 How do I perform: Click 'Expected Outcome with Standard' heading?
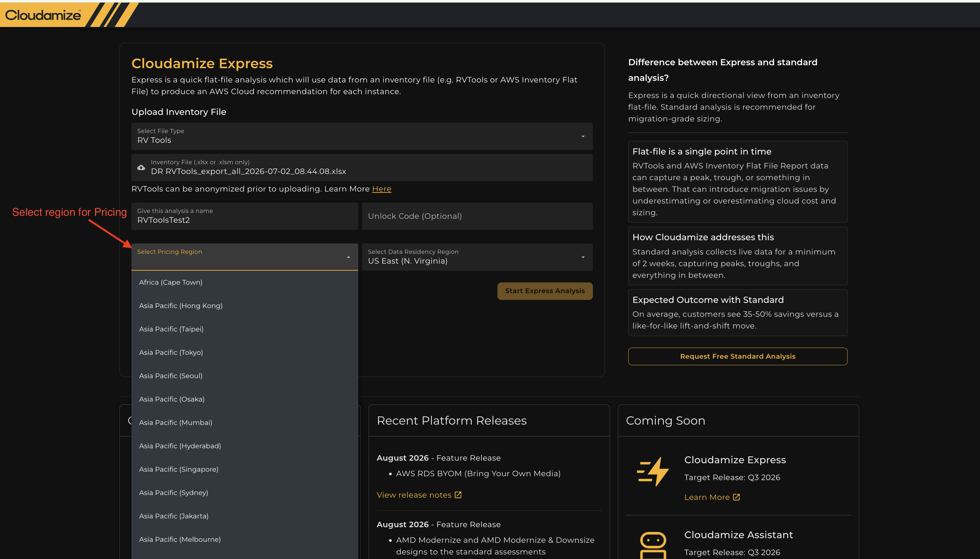point(708,300)
